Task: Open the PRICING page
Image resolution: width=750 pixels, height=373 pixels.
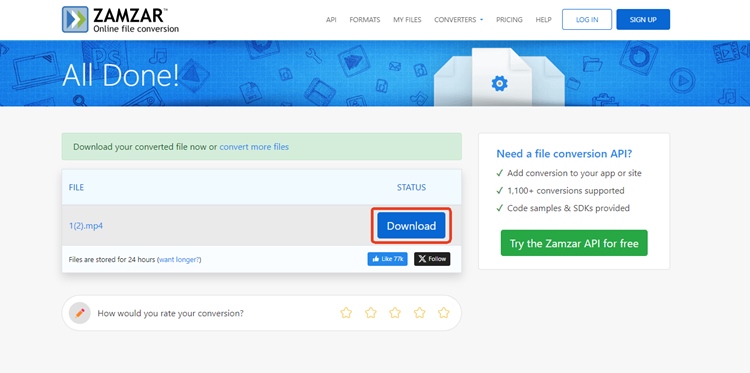Action: point(509,20)
